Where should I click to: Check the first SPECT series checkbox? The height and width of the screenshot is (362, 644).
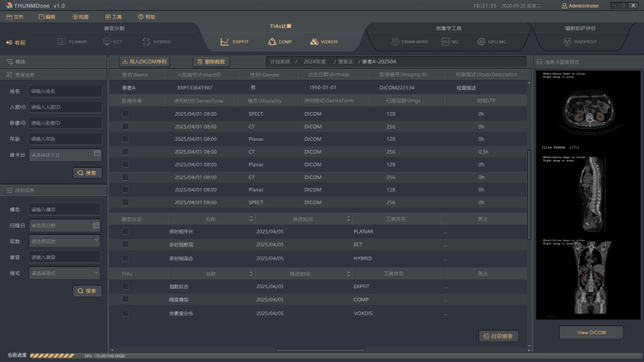tap(125, 114)
